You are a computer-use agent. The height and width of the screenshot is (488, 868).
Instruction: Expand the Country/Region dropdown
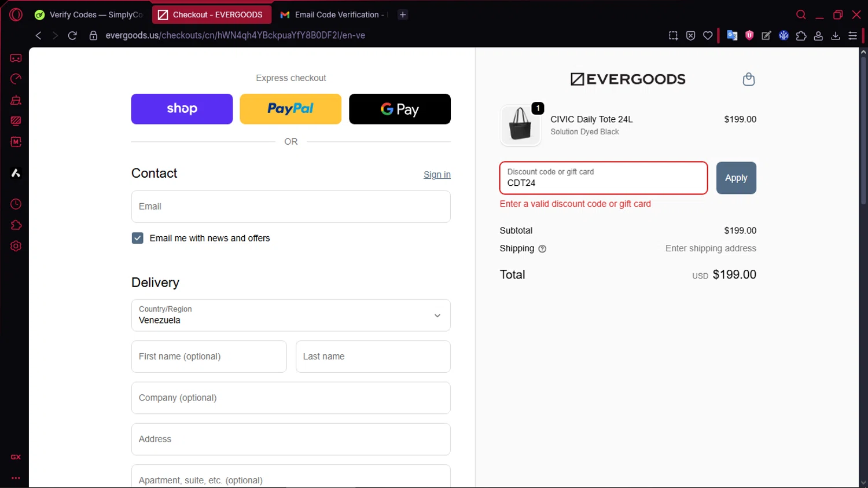[291, 315]
